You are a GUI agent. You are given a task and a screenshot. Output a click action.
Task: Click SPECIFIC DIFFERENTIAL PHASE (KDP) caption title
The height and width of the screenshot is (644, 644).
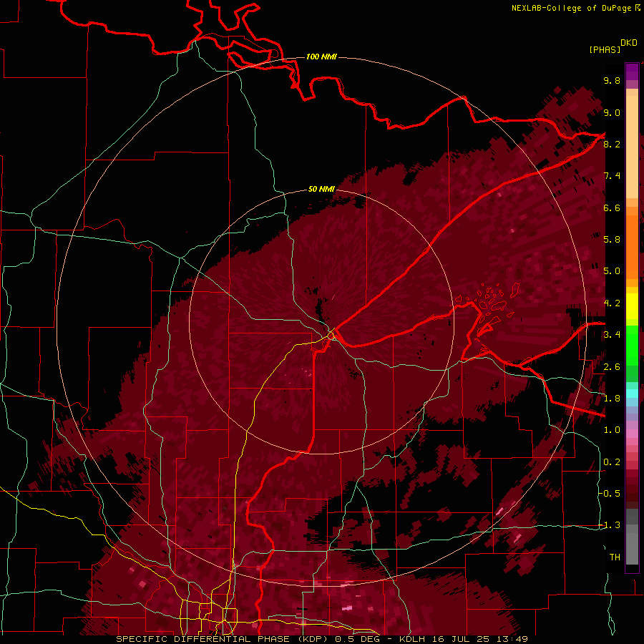220,639
